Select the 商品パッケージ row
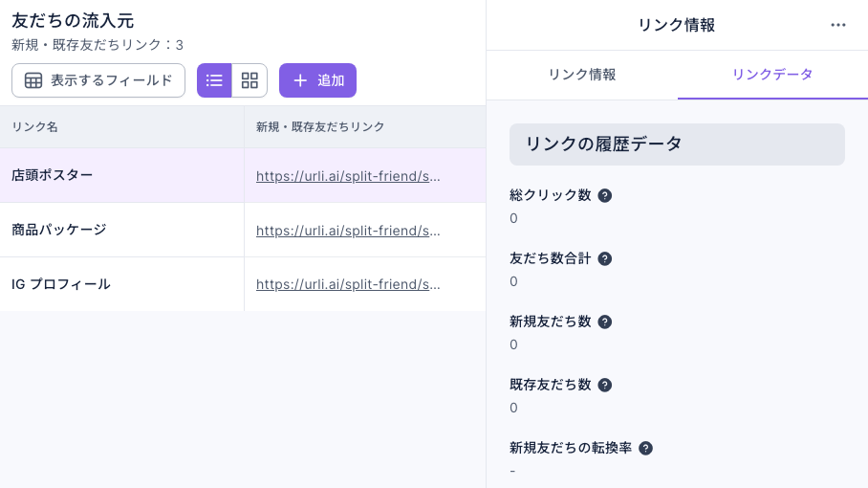868x488 pixels. pyautogui.click(x=243, y=230)
